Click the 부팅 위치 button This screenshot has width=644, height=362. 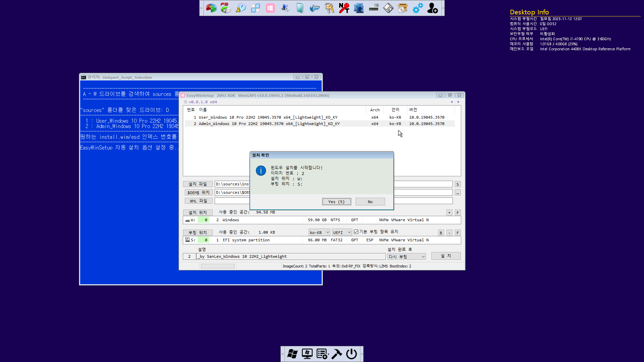[x=198, y=233]
